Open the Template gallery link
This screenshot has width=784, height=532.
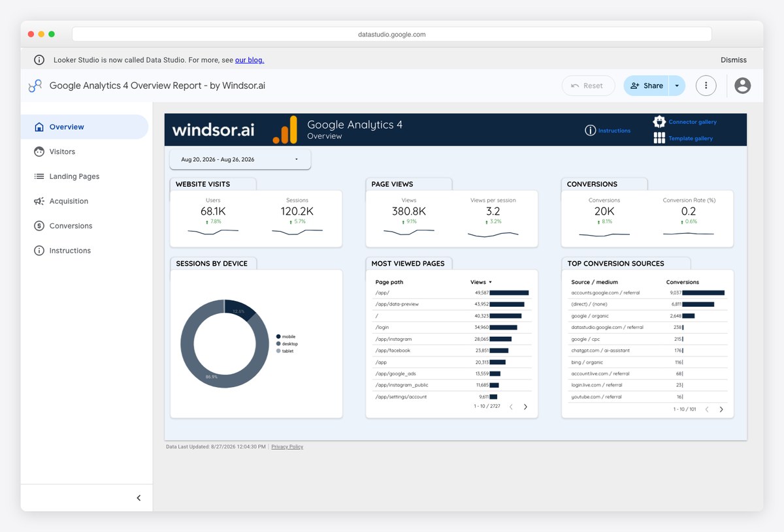click(691, 138)
